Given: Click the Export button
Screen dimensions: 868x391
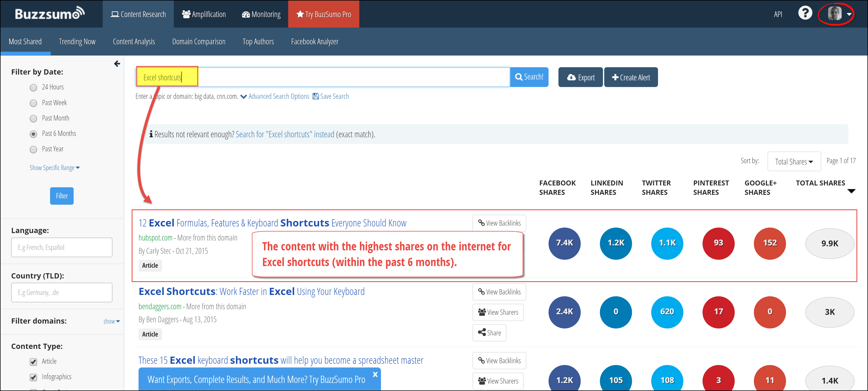Looking at the screenshot, I should (x=580, y=77).
